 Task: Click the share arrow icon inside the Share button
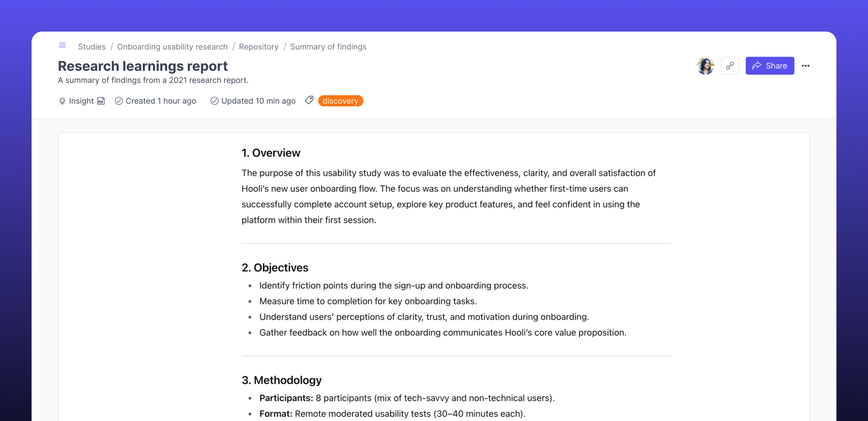(757, 65)
